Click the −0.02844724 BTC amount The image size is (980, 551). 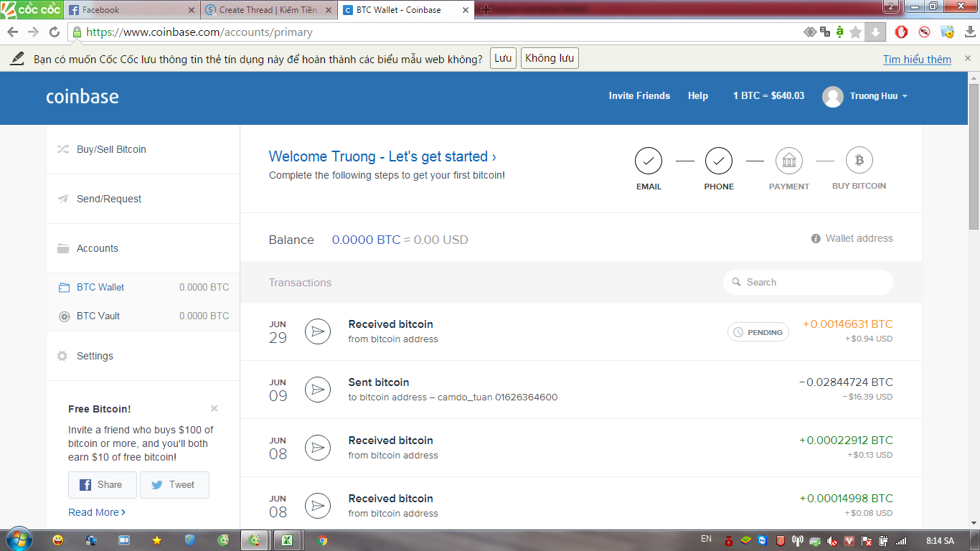846,382
